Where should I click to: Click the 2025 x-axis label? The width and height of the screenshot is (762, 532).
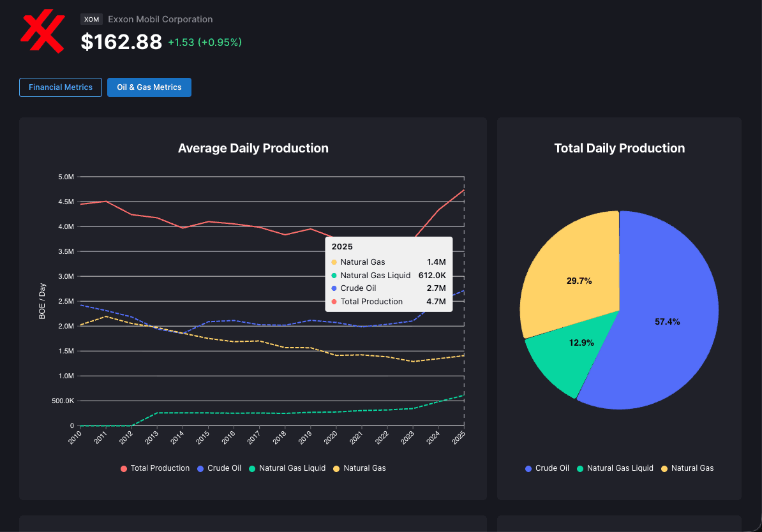click(x=459, y=437)
